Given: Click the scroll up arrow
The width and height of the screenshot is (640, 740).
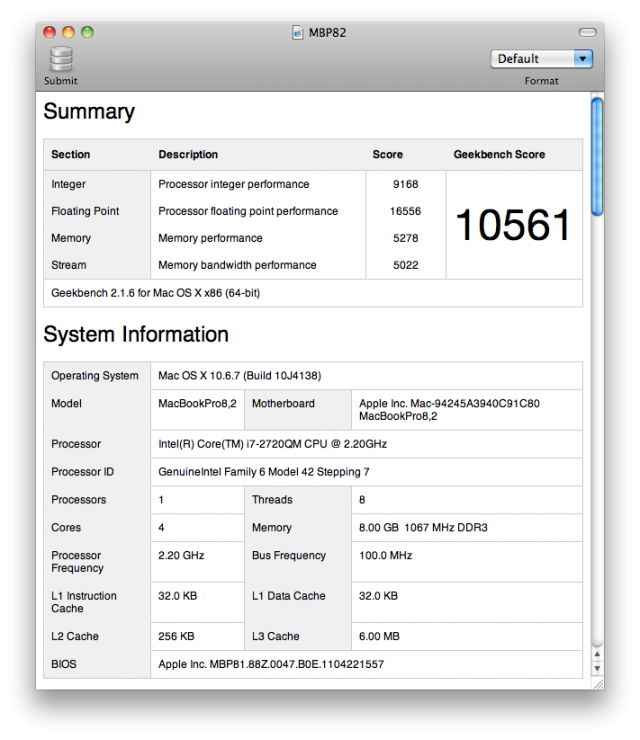Looking at the screenshot, I should tap(597, 654).
